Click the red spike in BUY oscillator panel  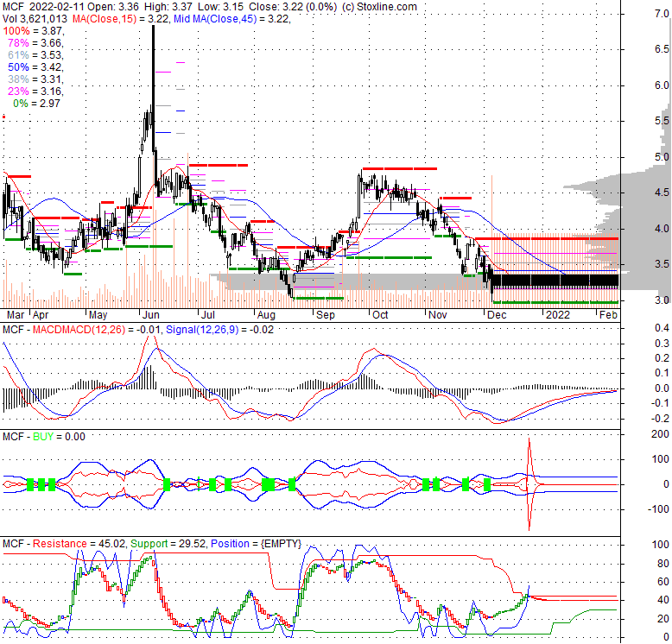[x=529, y=483]
